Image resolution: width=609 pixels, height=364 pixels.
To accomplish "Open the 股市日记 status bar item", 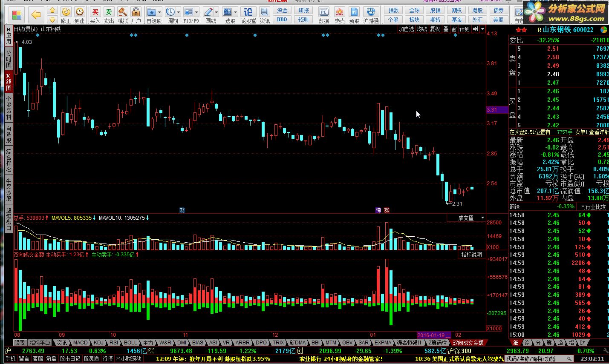I will [70, 359].
